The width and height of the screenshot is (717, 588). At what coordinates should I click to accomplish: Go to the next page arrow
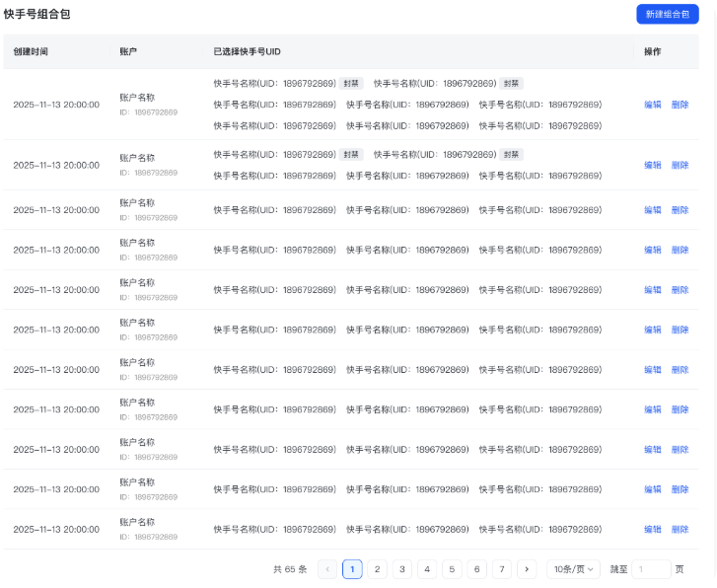(x=527, y=569)
